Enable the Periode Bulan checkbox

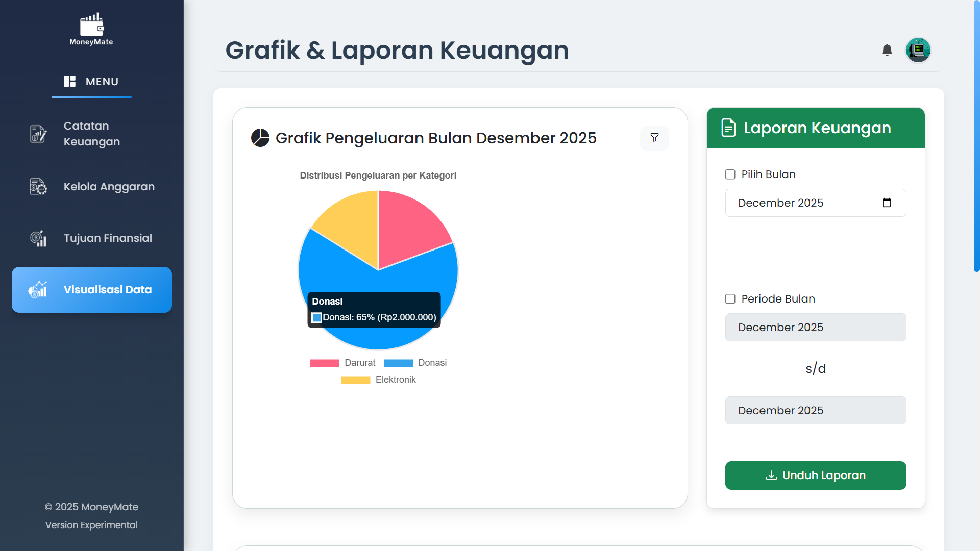(730, 299)
